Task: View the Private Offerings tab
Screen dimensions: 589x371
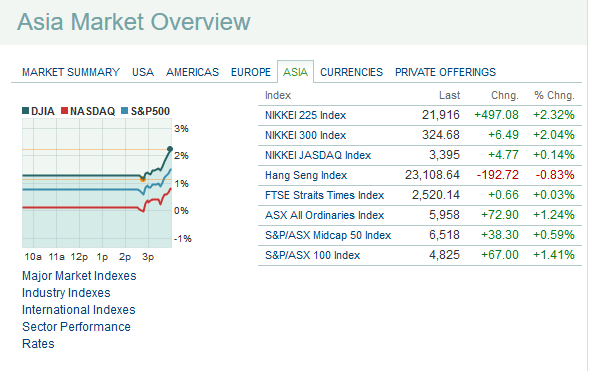Action: coord(446,72)
